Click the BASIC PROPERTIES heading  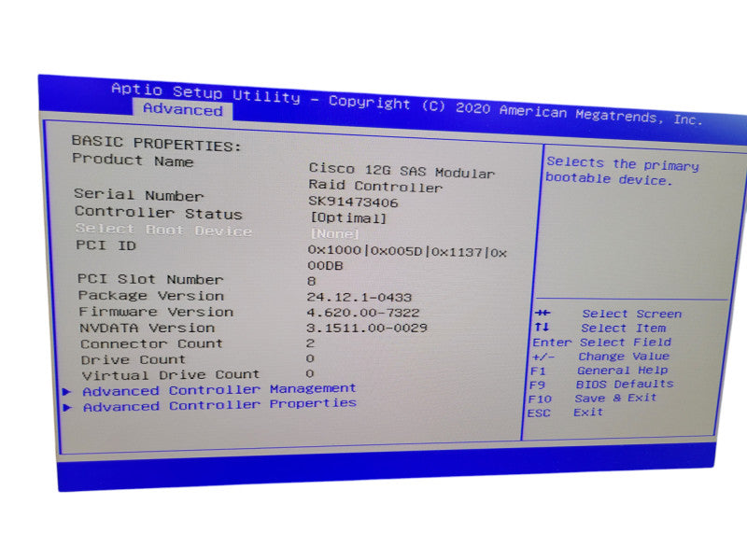pos(156,144)
